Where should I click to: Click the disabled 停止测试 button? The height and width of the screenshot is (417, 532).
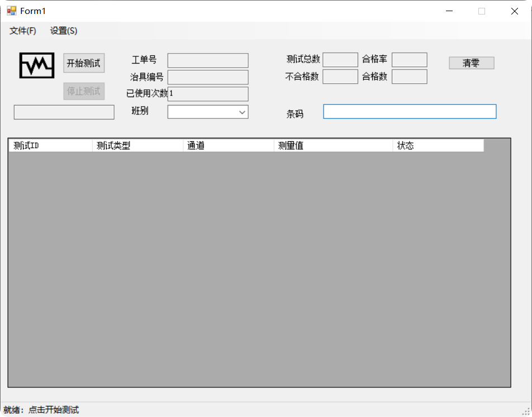coord(83,91)
